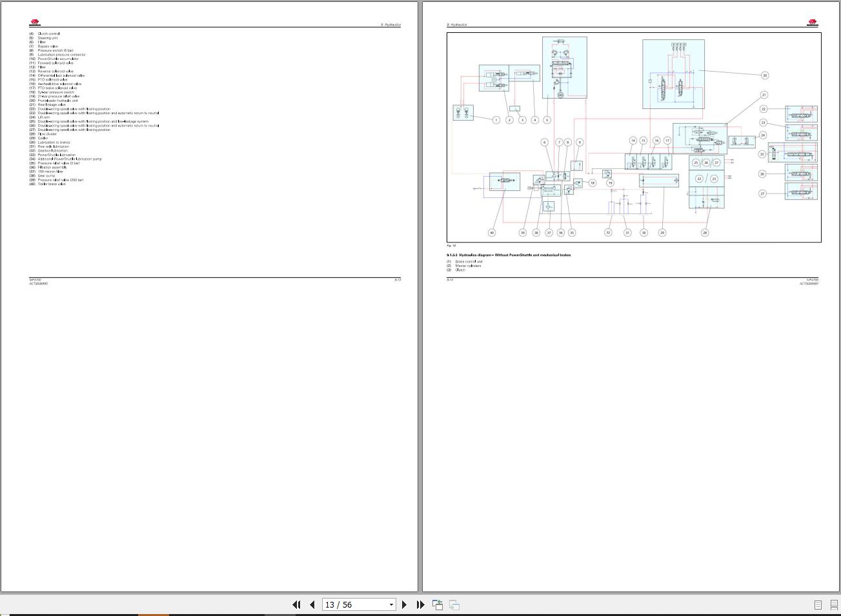The image size is (841, 616).
Task: Click 'Filtration assembly' legend entry
Action: pyautogui.click(x=52, y=168)
